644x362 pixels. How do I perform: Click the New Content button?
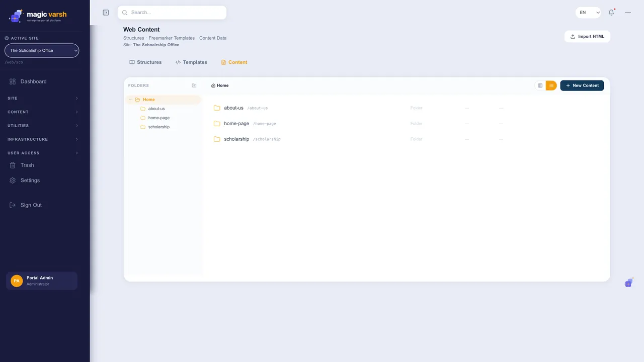tap(582, 85)
